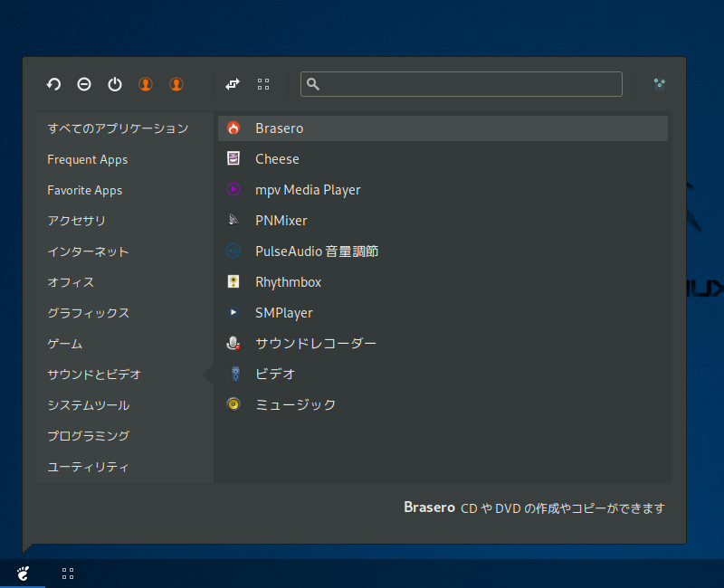Click the restart icon in menu header

tap(53, 84)
